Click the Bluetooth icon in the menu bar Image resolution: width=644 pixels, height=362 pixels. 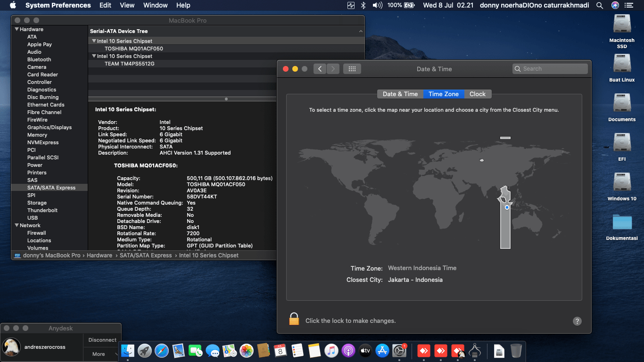pyautogui.click(x=363, y=5)
